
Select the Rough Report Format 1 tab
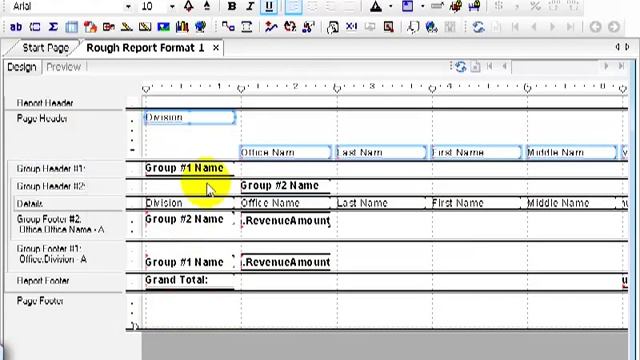point(145,48)
